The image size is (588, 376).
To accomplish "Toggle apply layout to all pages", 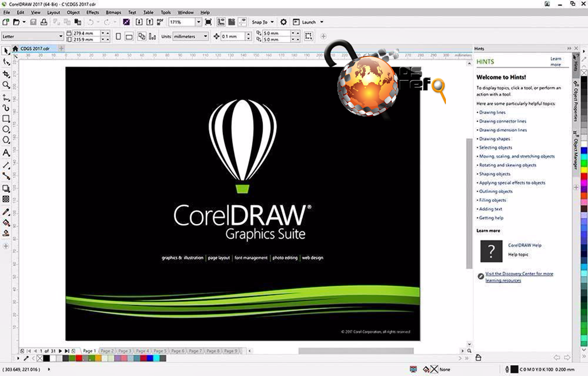I will (x=142, y=36).
